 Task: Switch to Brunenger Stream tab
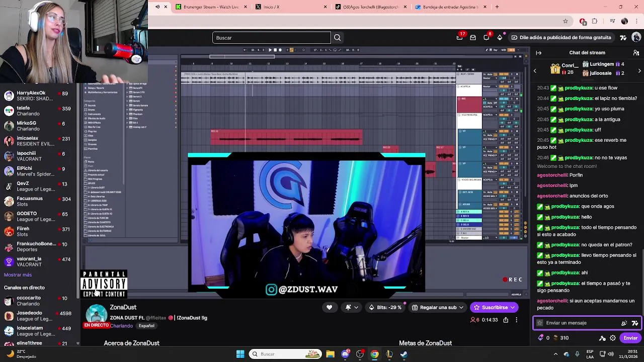point(211,7)
